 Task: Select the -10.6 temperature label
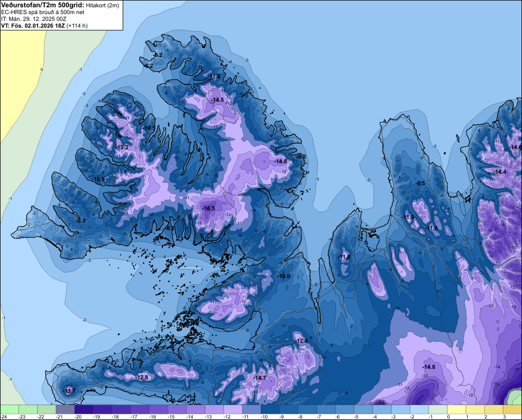98,179
